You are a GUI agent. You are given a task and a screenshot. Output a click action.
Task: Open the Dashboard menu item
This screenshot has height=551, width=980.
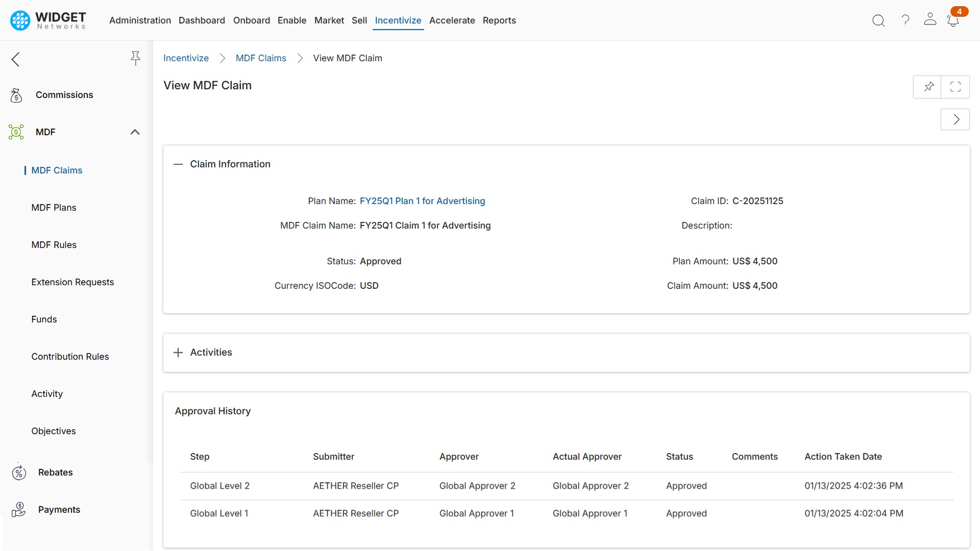pos(202,20)
